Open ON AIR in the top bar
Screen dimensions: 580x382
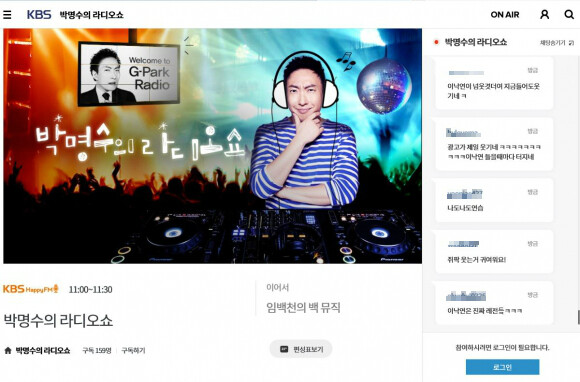(x=505, y=15)
